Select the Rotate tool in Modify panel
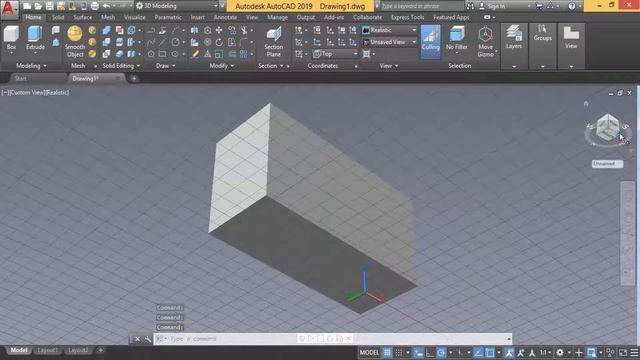 point(219,42)
